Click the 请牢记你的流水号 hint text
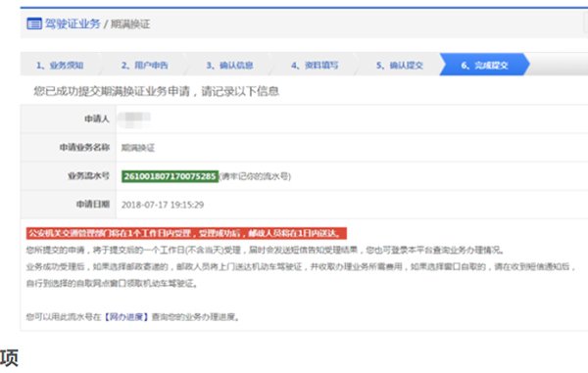 click(256, 176)
